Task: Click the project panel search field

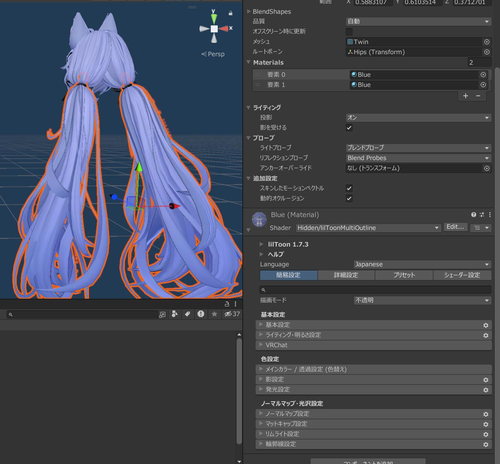Action: [82, 314]
